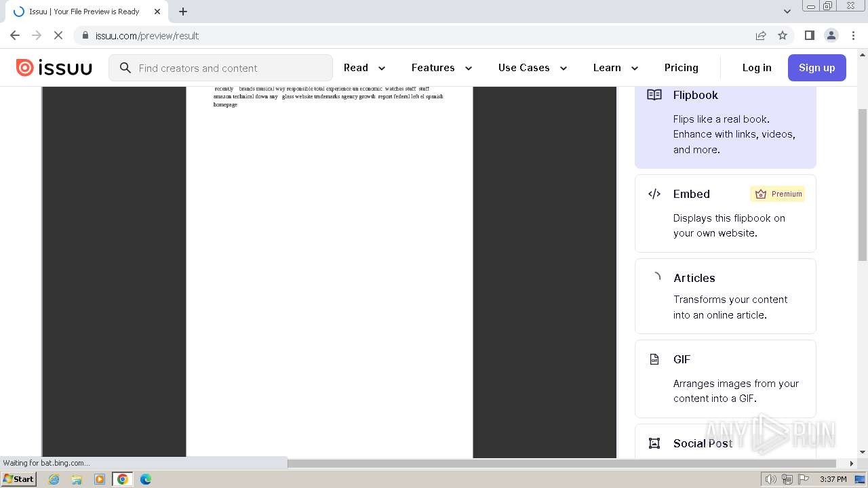The height and width of the screenshot is (488, 868).
Task: Click the scroll down arrow of vertical scrollbar
Action: point(863,452)
